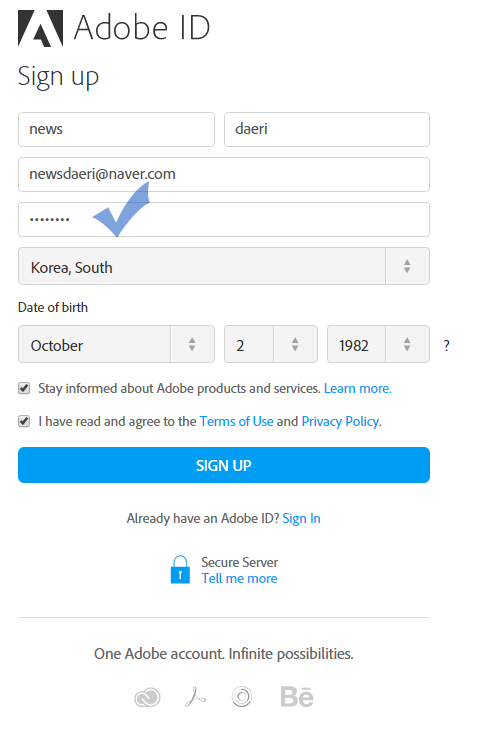Click the spiral Adobe service icon
Screen dimensions: 488x742
point(242,697)
